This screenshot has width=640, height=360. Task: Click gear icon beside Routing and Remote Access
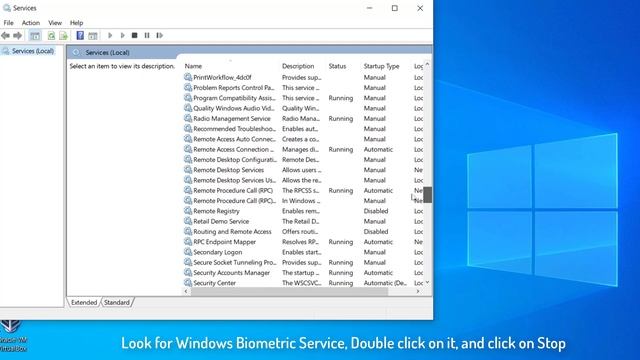(188, 231)
